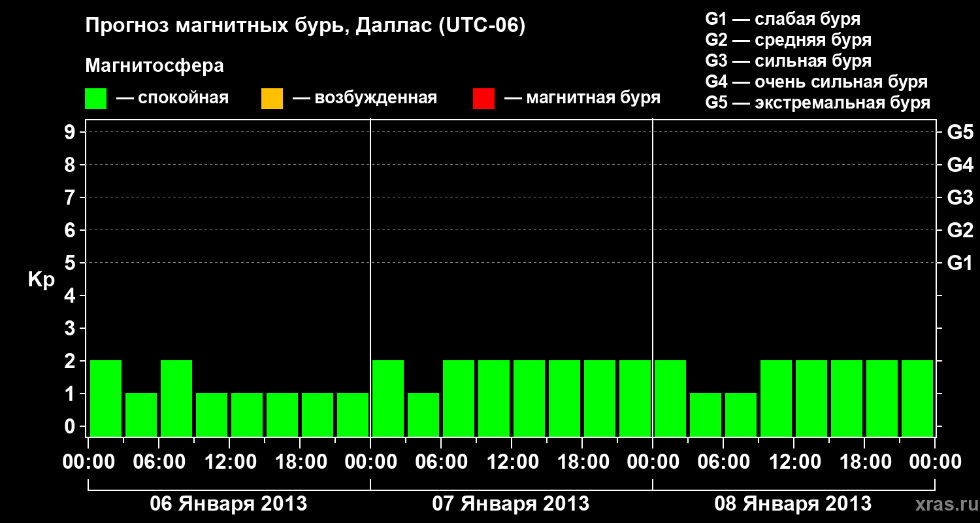Click the 'Kp' axis title
This screenshot has height=523, width=980.
41,280
